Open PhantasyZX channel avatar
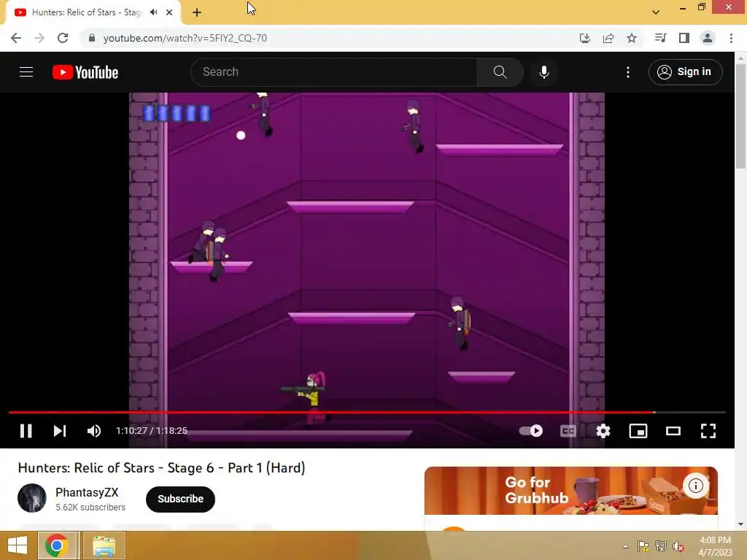 pos(32,498)
